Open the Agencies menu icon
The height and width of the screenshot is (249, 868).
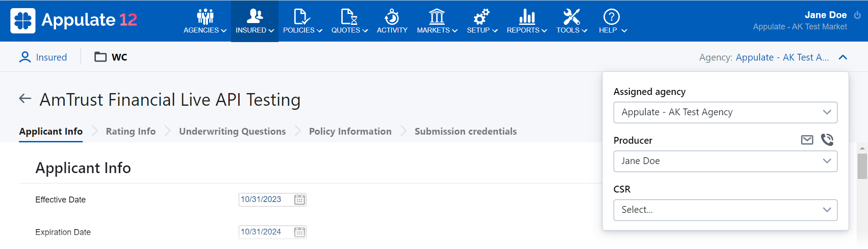tap(205, 17)
